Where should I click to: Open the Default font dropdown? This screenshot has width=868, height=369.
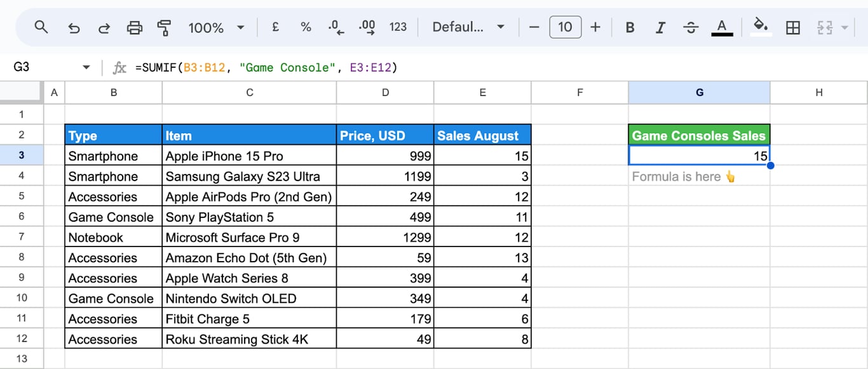pos(468,27)
